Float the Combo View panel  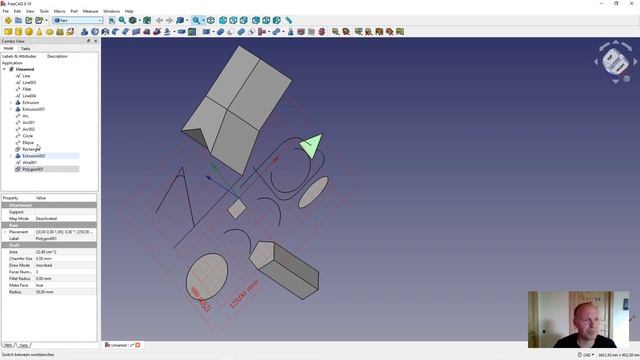[89, 41]
